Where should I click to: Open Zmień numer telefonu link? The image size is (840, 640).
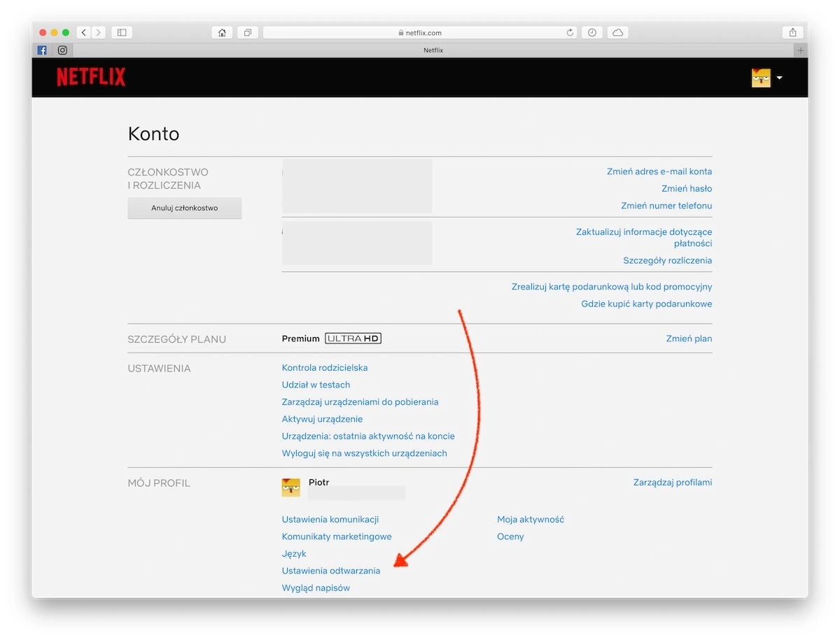(666, 206)
